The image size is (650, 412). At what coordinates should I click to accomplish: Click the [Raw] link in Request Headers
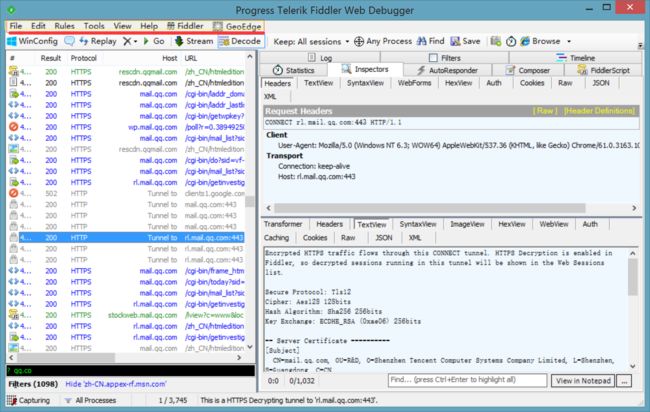click(545, 111)
